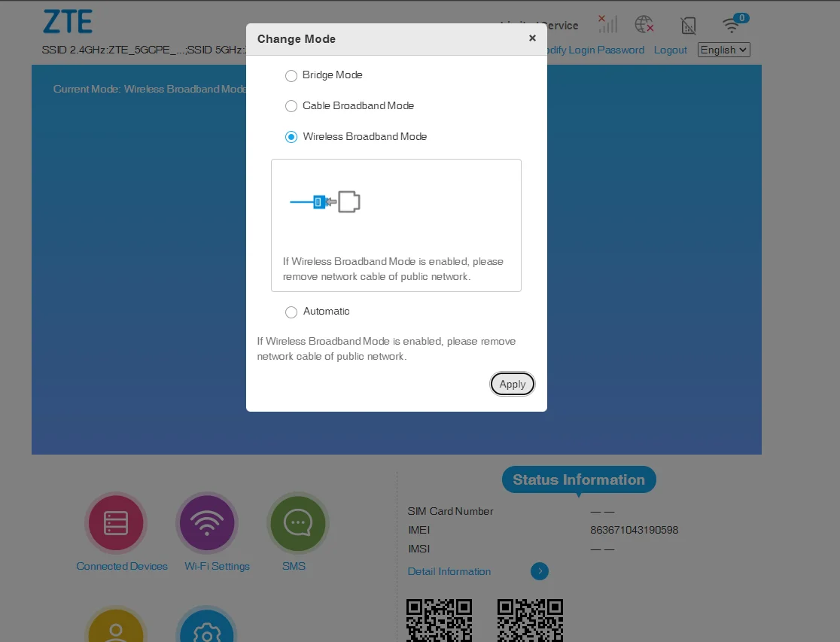This screenshot has width=840, height=642.
Task: Click the Connected Devices label
Action: pos(122,567)
